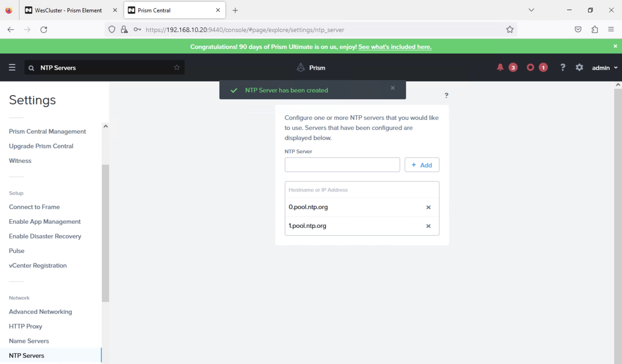Remove 0.pool.ntp.org server entry
The height and width of the screenshot is (364, 622).
point(428,207)
